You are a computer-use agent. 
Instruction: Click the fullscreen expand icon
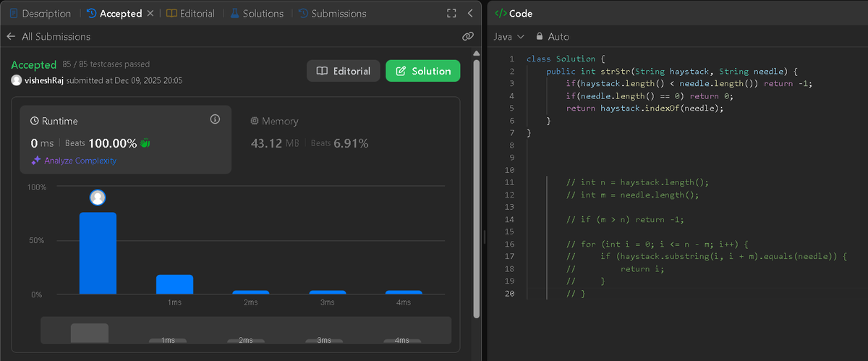coord(451,13)
